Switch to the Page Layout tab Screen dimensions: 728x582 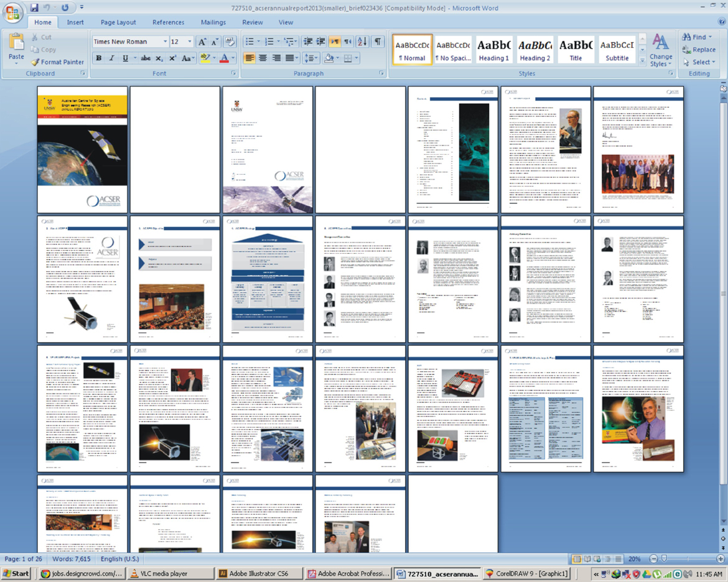click(x=118, y=22)
